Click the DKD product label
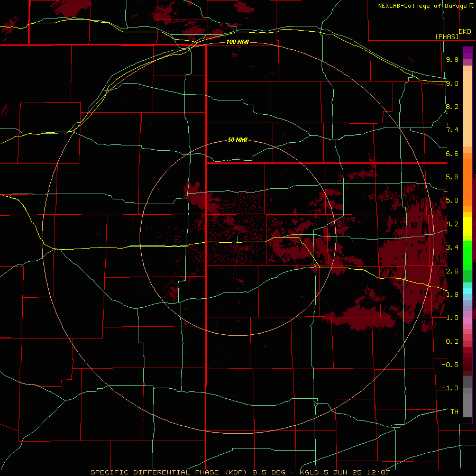Screen dimensions: 476x476 point(465,32)
